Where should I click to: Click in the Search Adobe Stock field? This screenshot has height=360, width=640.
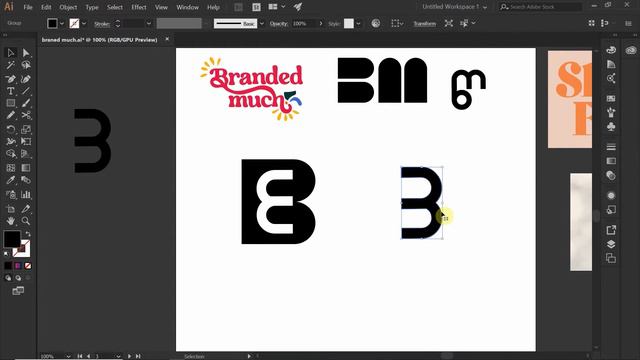pyautogui.click(x=540, y=7)
